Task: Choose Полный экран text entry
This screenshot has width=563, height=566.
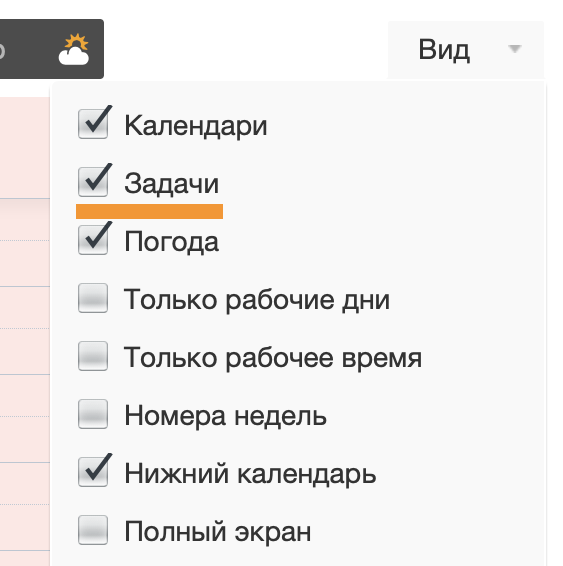Action: [218, 532]
